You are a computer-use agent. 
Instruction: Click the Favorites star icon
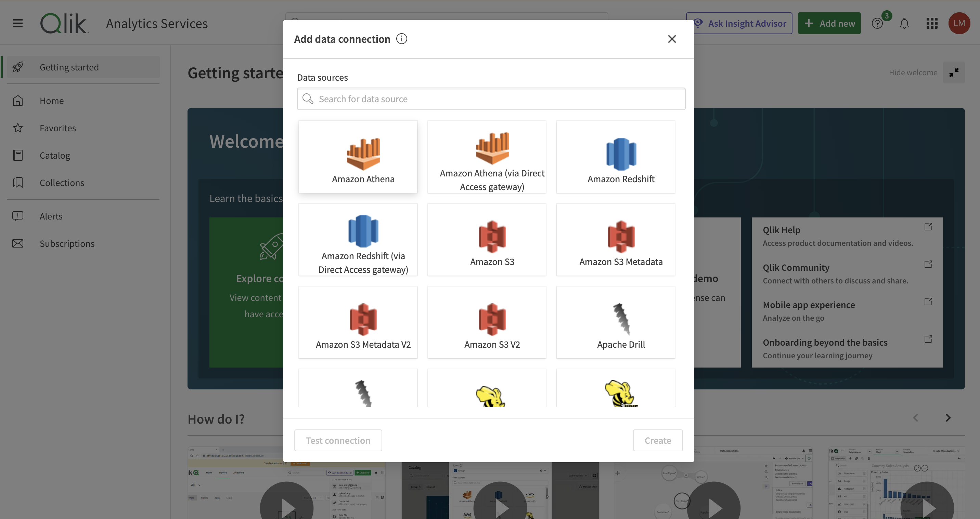pyautogui.click(x=18, y=128)
